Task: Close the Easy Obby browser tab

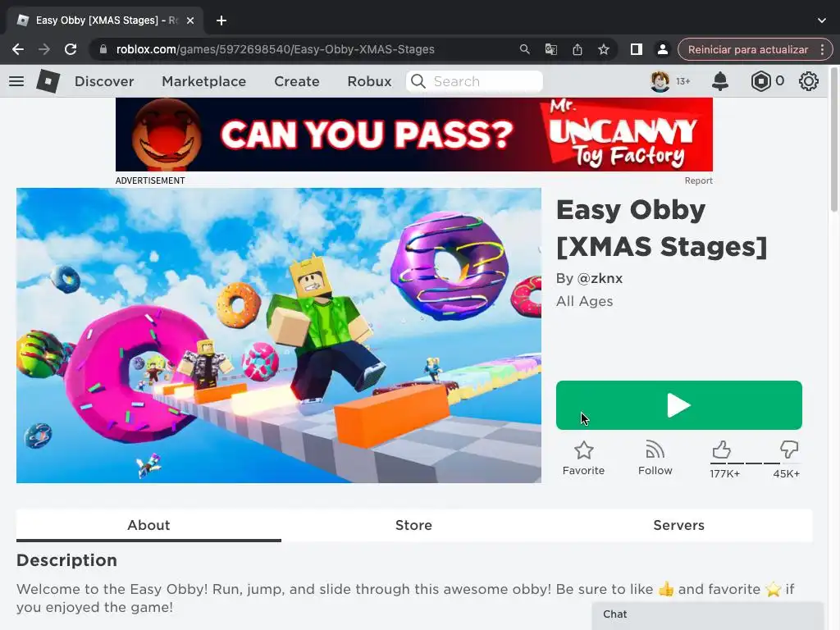Action: (190, 21)
